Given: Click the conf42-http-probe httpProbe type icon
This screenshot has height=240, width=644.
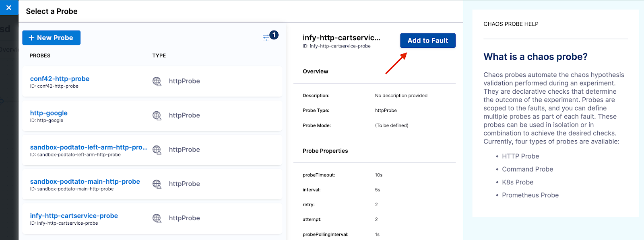Looking at the screenshot, I should pos(157,81).
